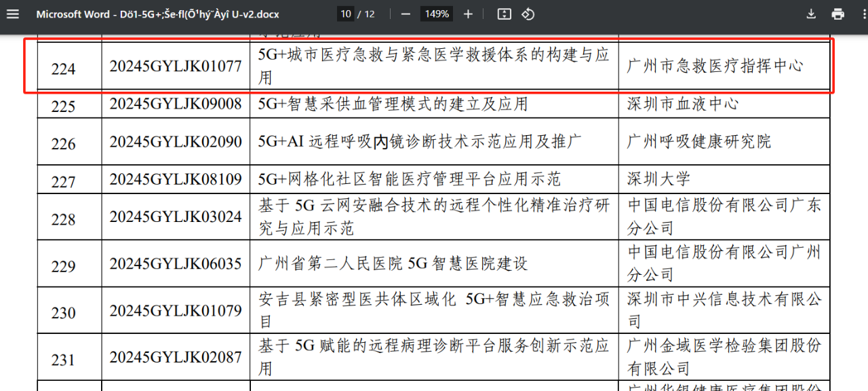
Task: Select row number 231
Action: [x=63, y=359]
